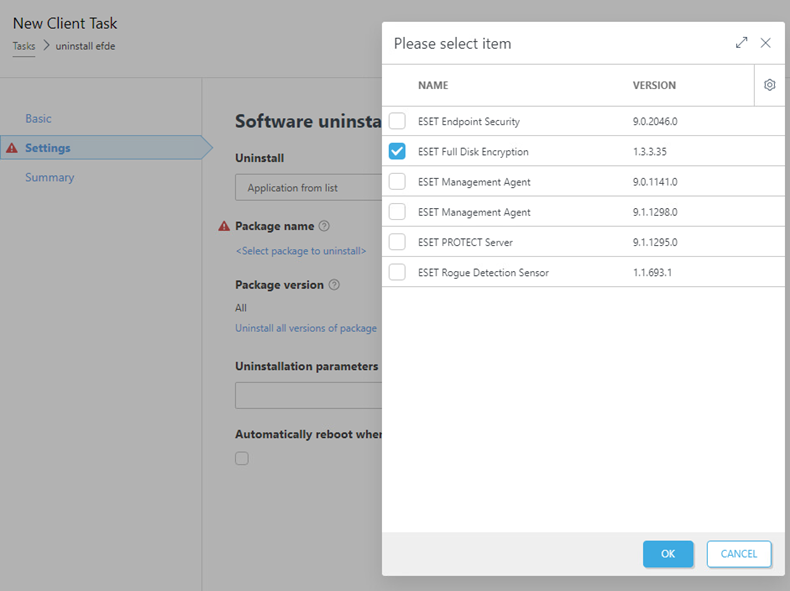This screenshot has height=591, width=790.
Task: Select ESET Management Agent version 9.0.1141.0 checkbox
Action: point(397,181)
